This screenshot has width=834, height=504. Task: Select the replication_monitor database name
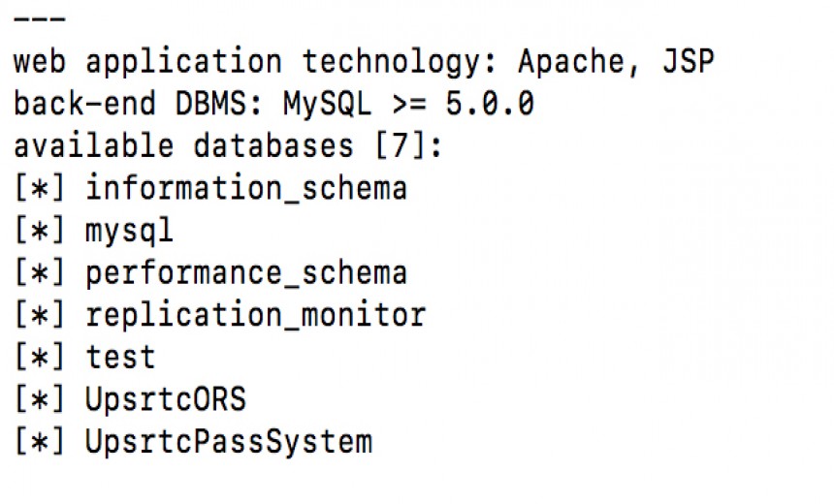click(x=256, y=315)
